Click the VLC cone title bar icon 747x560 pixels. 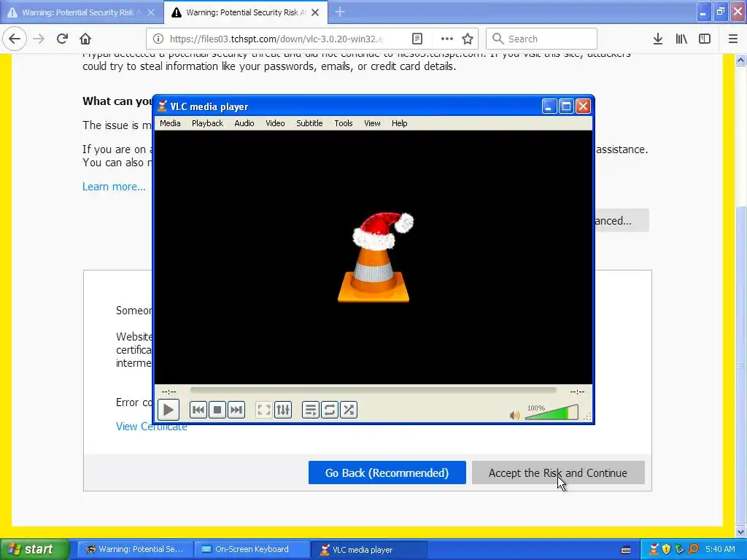tap(163, 106)
